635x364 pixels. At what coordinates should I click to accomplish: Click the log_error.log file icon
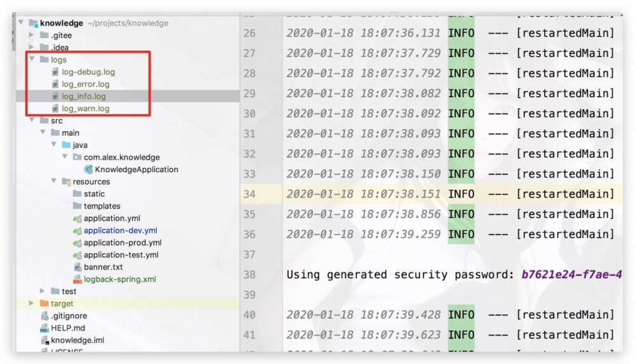pos(55,84)
